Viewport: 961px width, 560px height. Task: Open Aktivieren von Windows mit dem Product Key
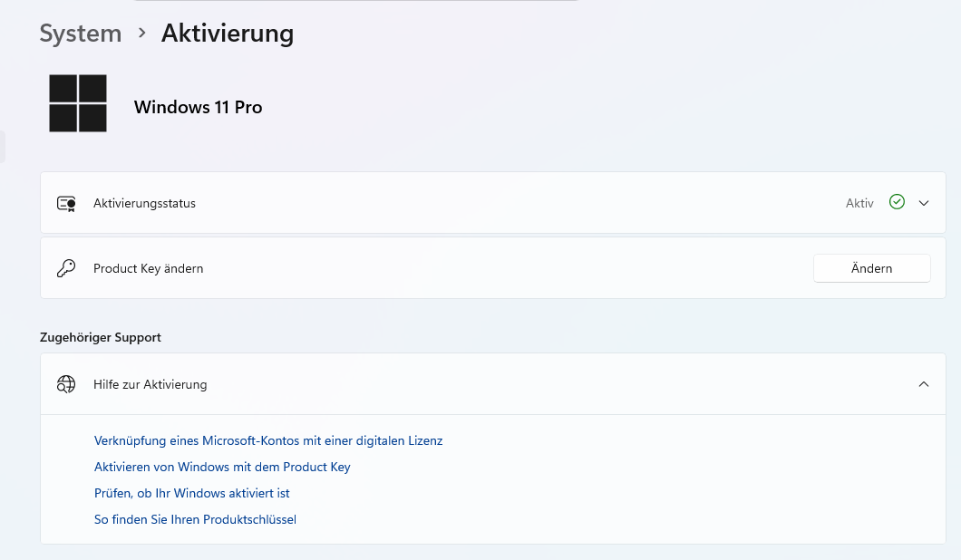(x=222, y=467)
